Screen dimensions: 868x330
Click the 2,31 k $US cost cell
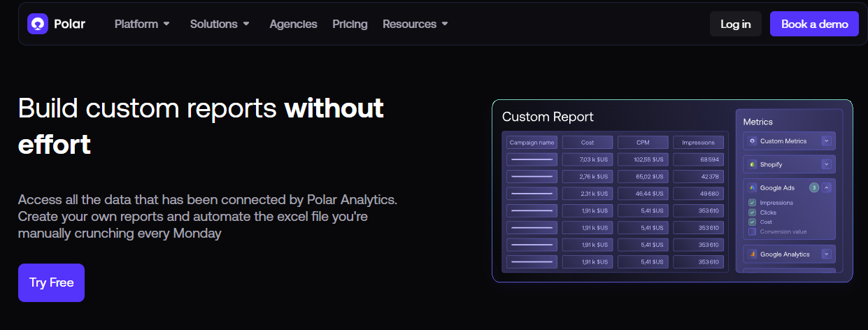(588, 193)
